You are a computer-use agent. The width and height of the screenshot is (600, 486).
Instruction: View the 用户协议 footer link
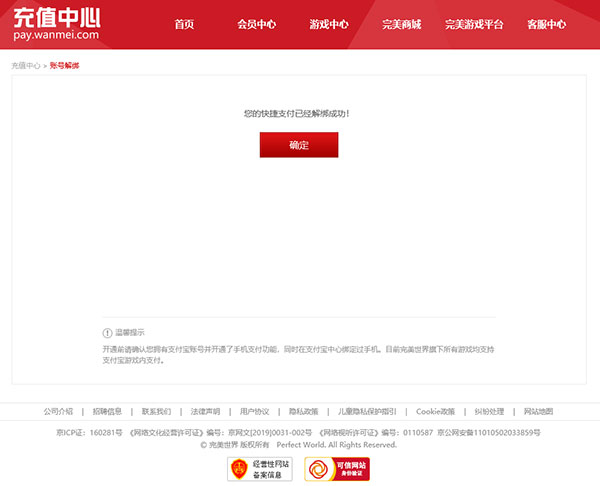pos(254,411)
